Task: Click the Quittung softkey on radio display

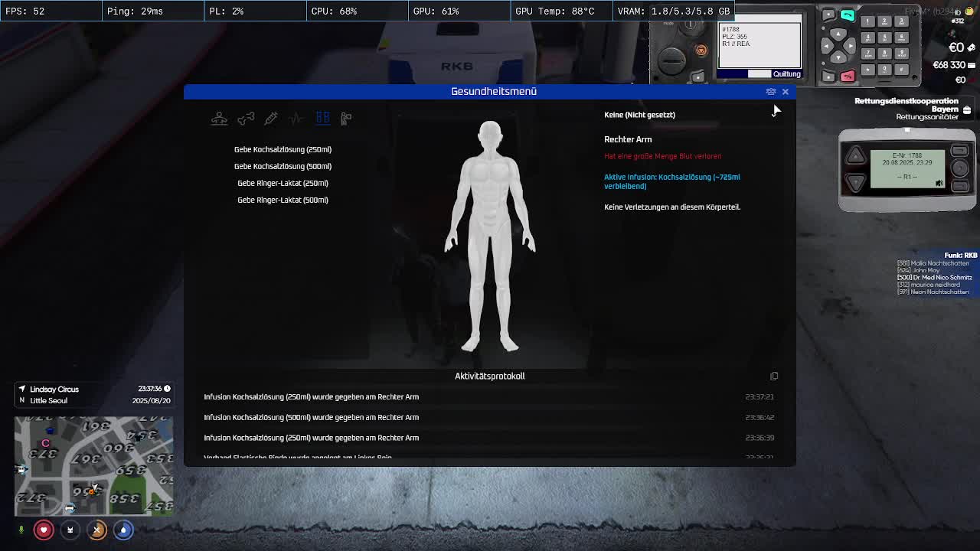Action: (786, 74)
